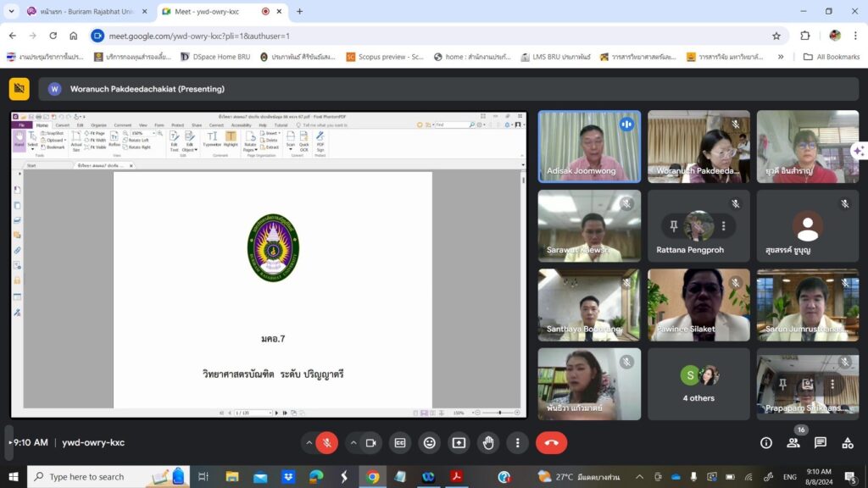Open audio settings arrow beside microphone
The height and width of the screenshot is (488, 868).
(x=309, y=442)
